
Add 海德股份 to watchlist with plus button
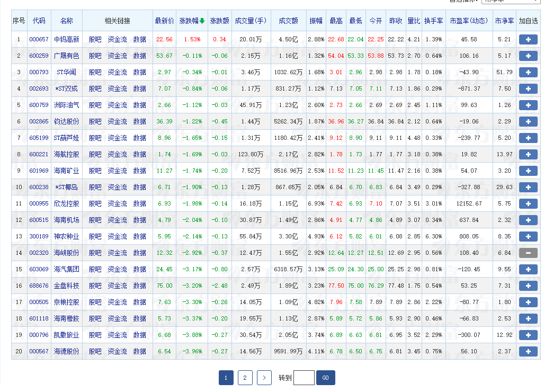point(528,351)
